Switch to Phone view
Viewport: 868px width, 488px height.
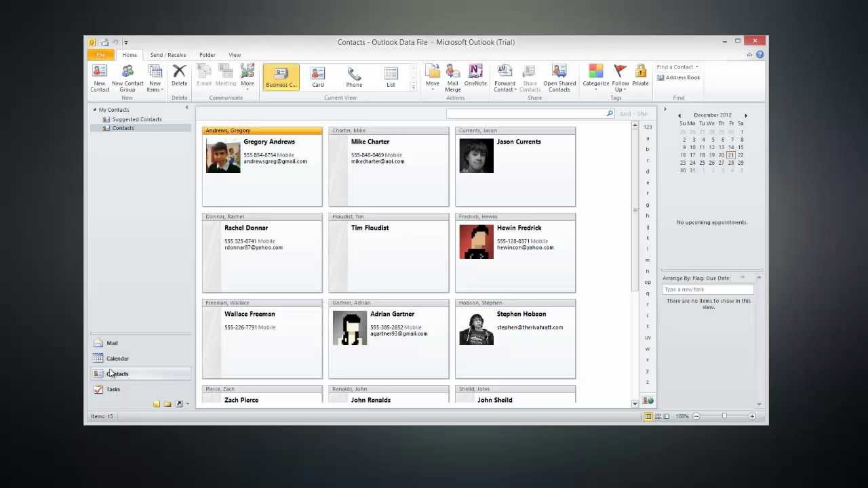(354, 77)
